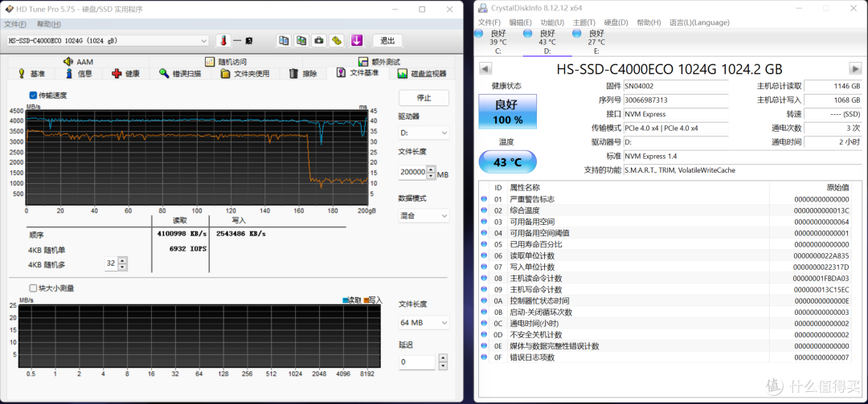Click the orange 写入 legend swatch
Image resolution: width=868 pixels, height=404 pixels.
pyautogui.click(x=366, y=300)
